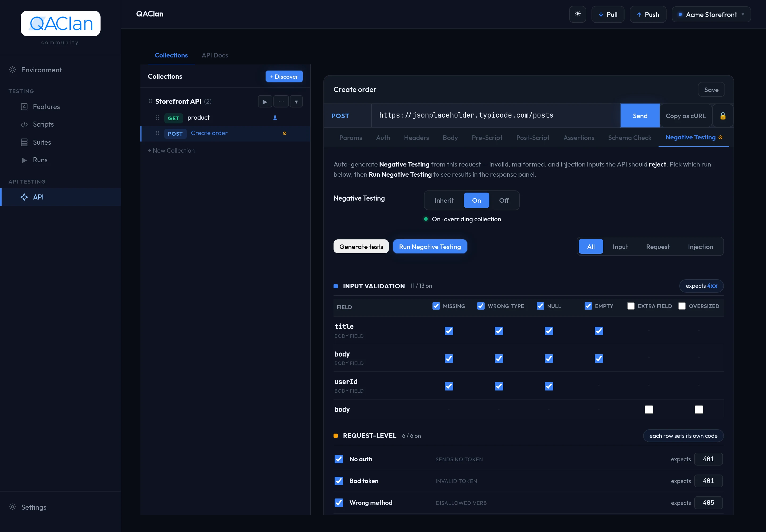Set Negative Testing to Inherit
The width and height of the screenshot is (766, 532).
(444, 200)
